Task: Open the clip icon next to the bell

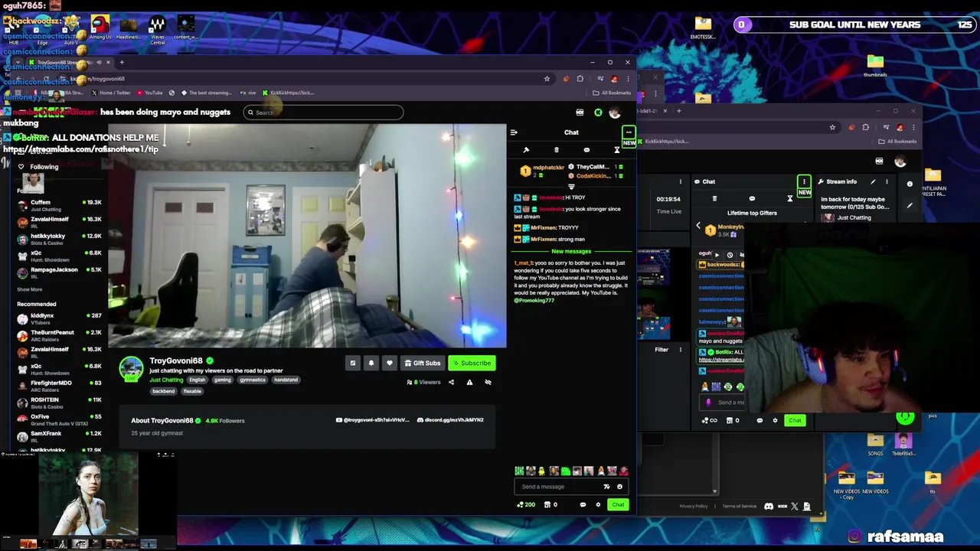Action: pyautogui.click(x=352, y=364)
